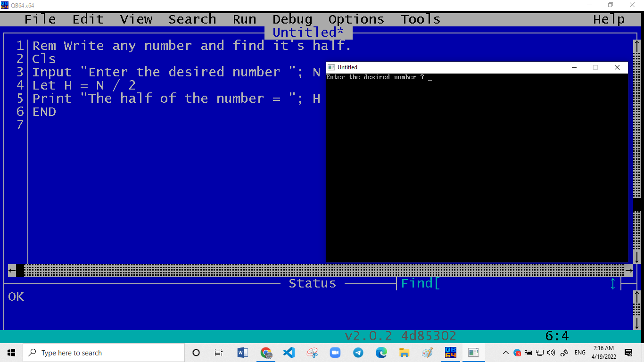Open the Help menu
The height and width of the screenshot is (362, 644).
click(x=609, y=19)
